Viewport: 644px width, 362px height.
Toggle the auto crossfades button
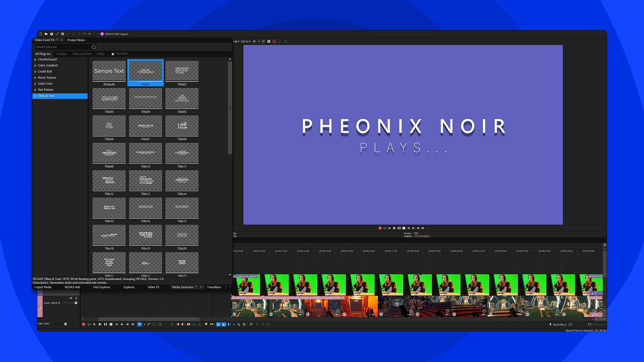[x=224, y=324]
